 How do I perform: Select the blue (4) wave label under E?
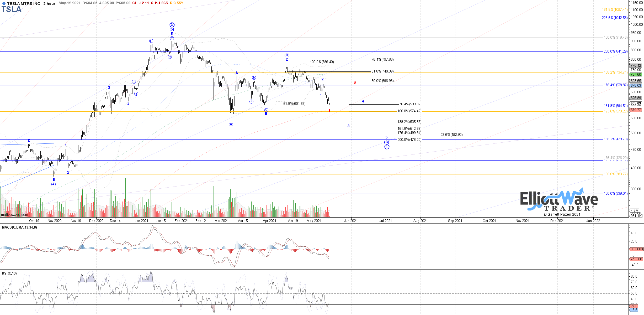tap(54, 184)
